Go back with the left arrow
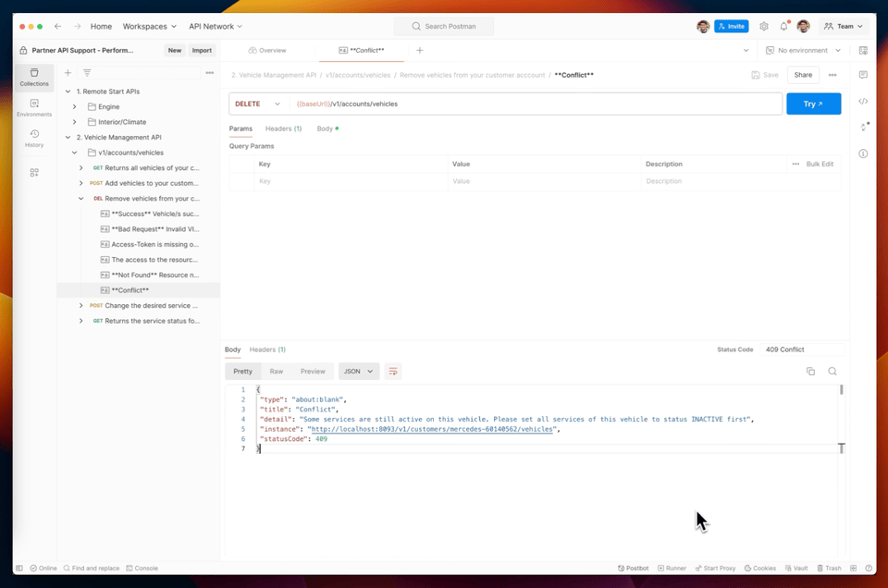The width and height of the screenshot is (888, 588). click(57, 26)
